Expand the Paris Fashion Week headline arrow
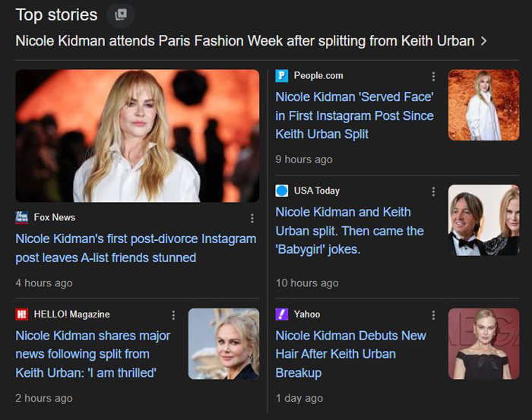Image resolution: width=532 pixels, height=420 pixels. click(484, 41)
